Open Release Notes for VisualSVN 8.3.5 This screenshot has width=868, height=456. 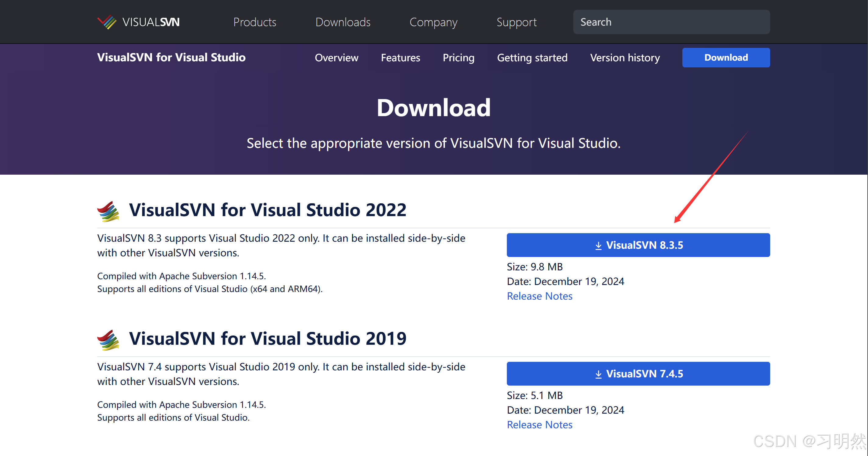pos(539,296)
